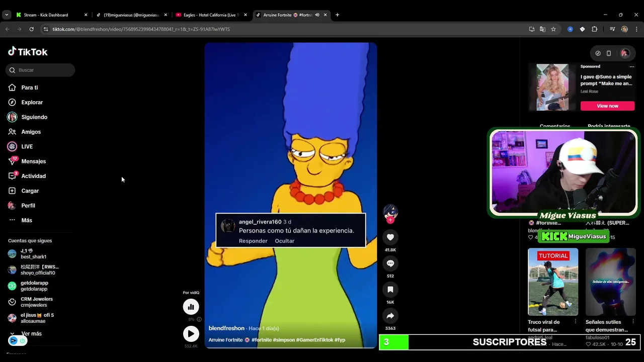The height and width of the screenshot is (362, 644).
Task: Click the address bar URL
Action: (x=141, y=29)
